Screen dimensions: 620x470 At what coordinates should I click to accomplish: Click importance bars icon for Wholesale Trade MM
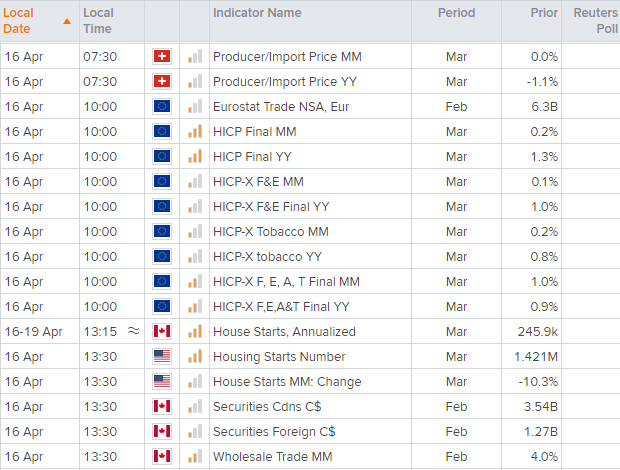(194, 457)
